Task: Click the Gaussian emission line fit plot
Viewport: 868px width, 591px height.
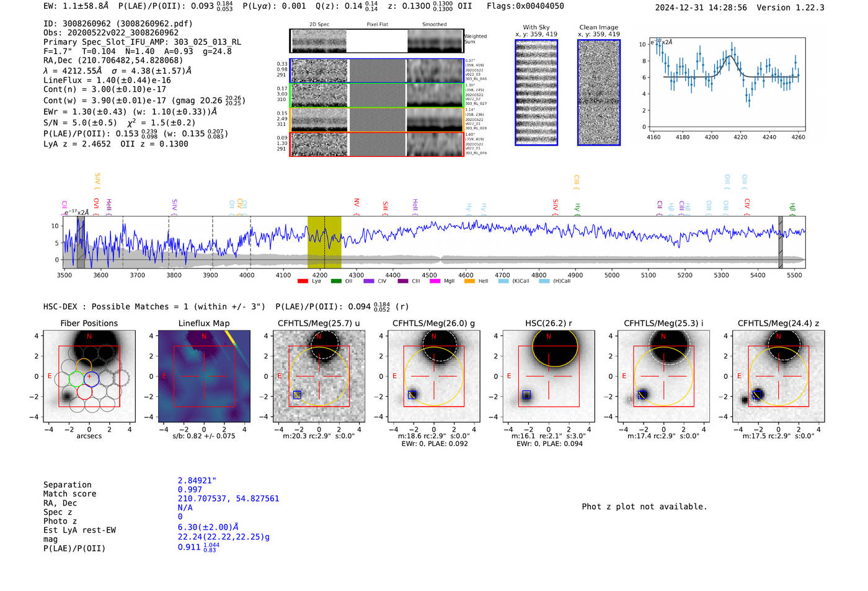Action: 728,84
